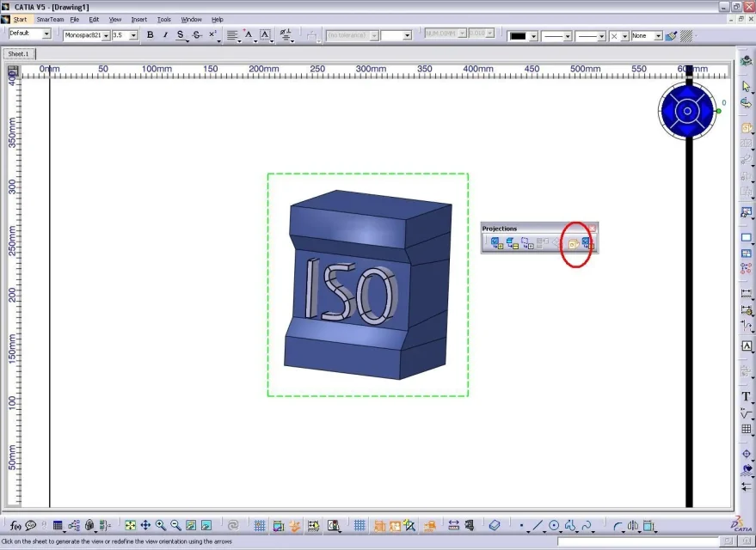Toggle the Analysis Display Mode icon

click(x=380, y=525)
